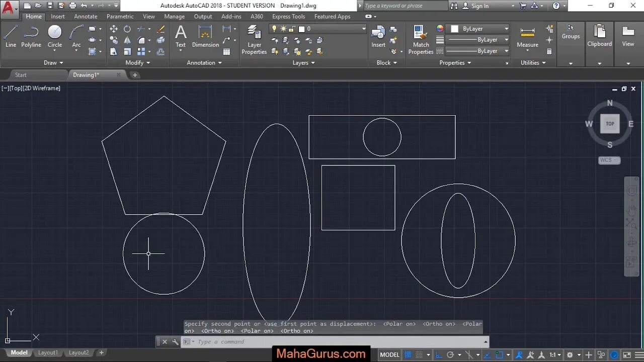The image size is (644, 362).
Task: Open the Clipboard panel button
Action: point(600,36)
